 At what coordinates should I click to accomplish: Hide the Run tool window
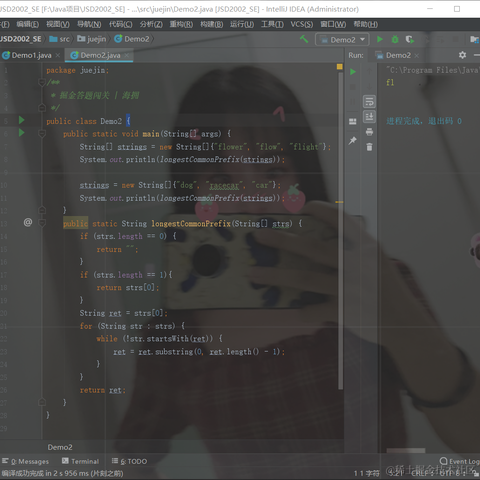click(477, 55)
